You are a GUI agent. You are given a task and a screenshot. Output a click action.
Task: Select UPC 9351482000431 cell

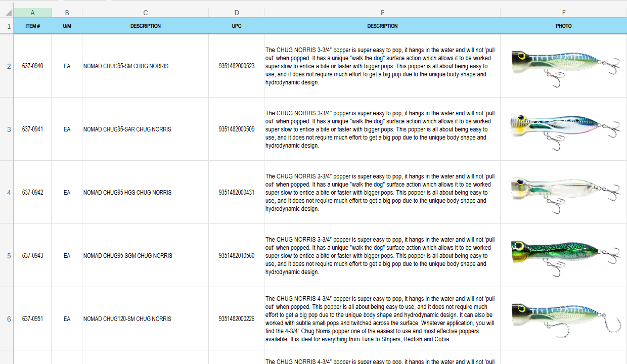(237, 192)
